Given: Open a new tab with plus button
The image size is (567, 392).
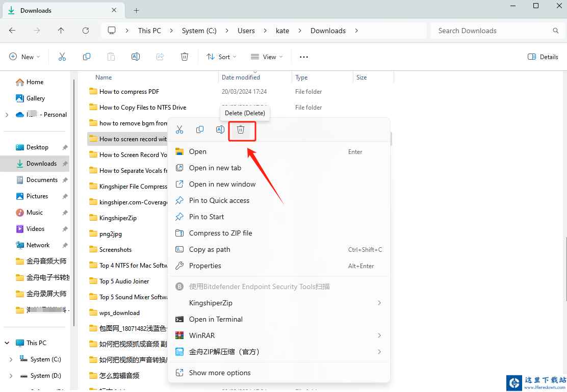Looking at the screenshot, I should coord(136,11).
